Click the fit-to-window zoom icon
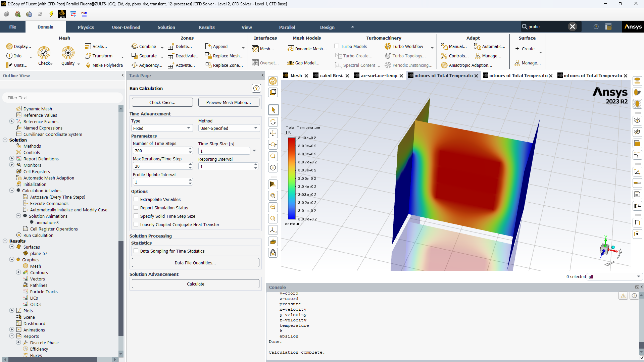The image size is (644, 362). [x=273, y=196]
